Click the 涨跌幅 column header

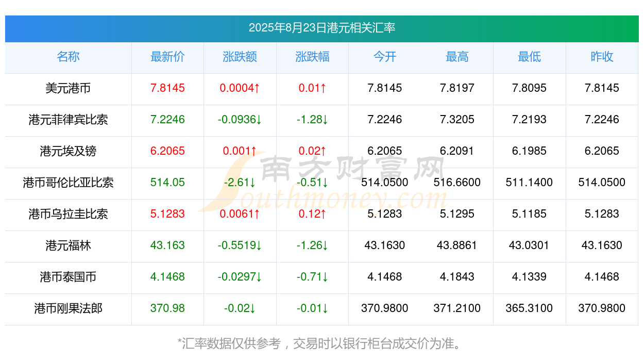[312, 57]
